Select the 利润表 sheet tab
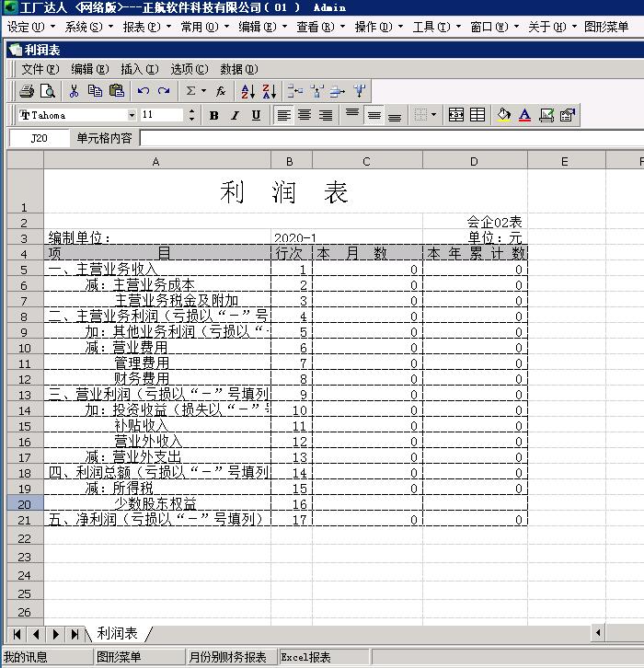644x668 pixels. tap(117, 633)
